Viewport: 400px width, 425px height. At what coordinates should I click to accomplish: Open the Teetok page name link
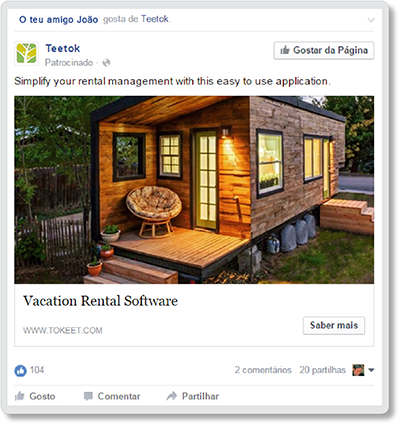point(63,48)
